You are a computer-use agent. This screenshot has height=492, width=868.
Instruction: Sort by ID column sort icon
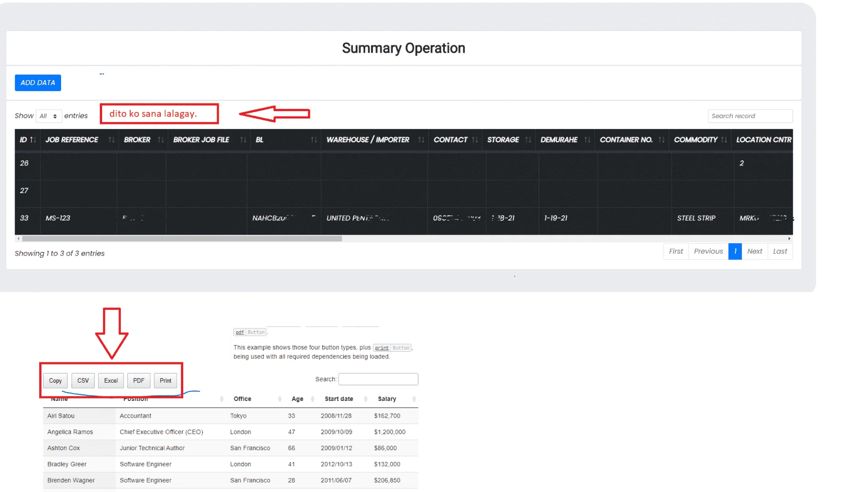click(33, 140)
